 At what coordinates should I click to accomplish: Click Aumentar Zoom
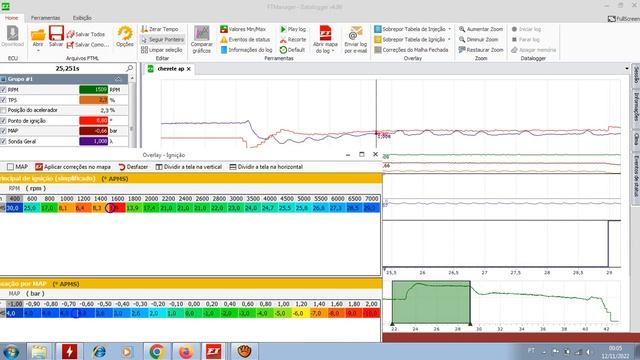click(x=481, y=29)
